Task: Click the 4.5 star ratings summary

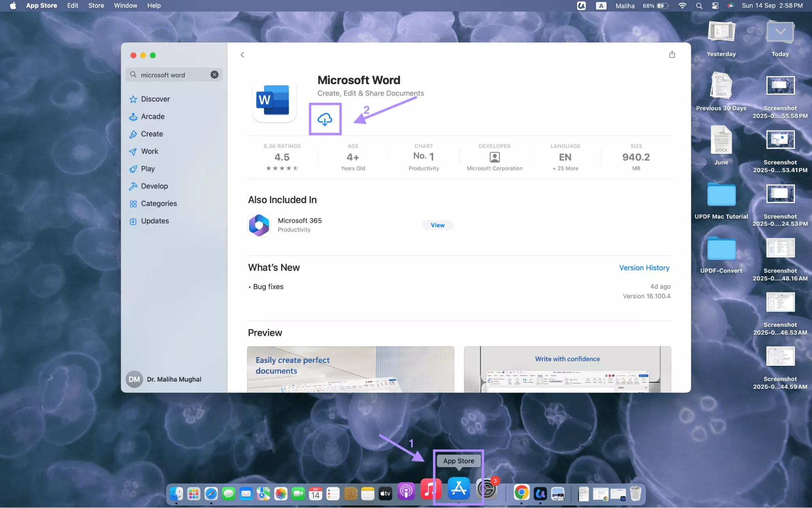Action: [x=282, y=157]
